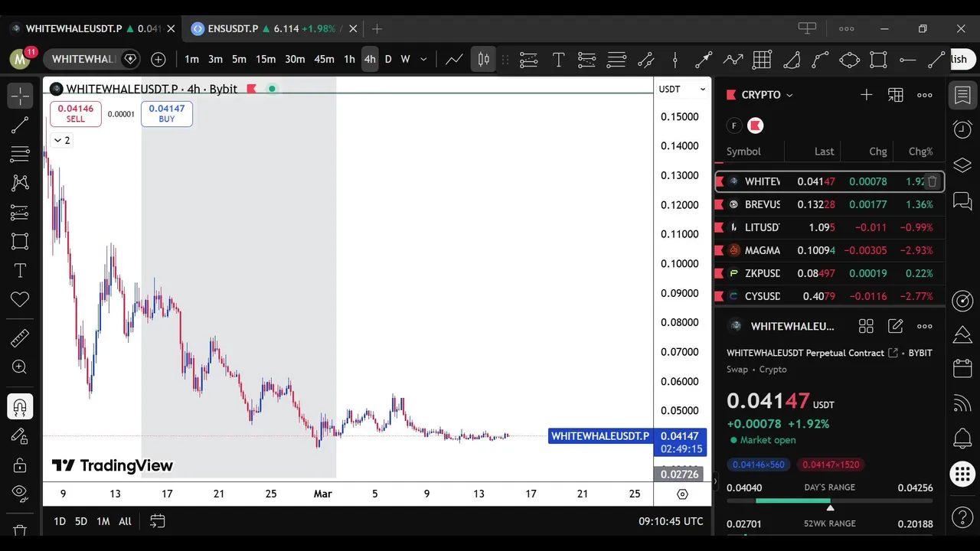This screenshot has height=551, width=980.
Task: Switch to 45m timeframe
Action: click(324, 59)
